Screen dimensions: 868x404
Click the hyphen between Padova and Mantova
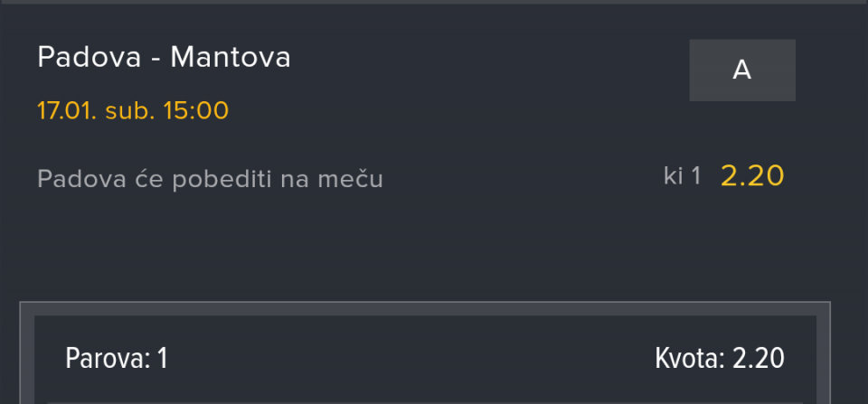[156, 59]
